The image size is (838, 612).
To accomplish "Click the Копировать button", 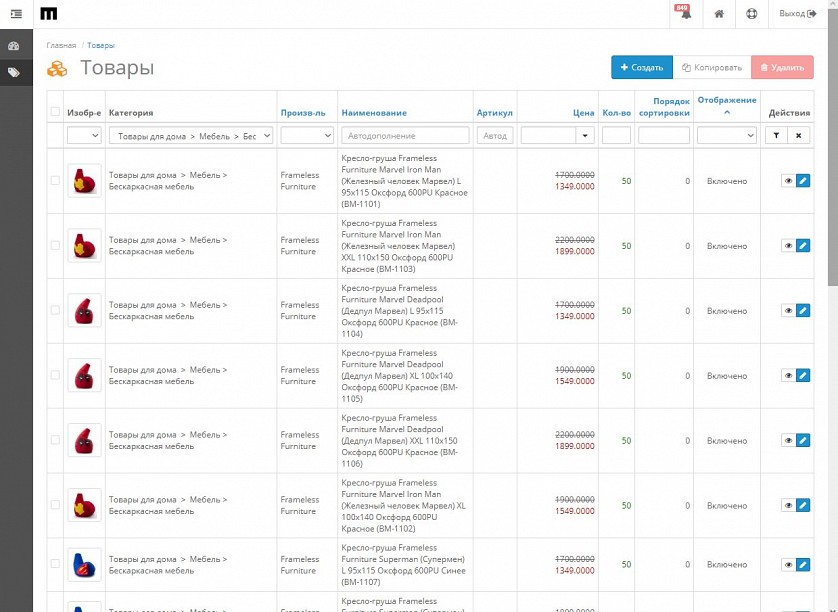I will tap(712, 67).
